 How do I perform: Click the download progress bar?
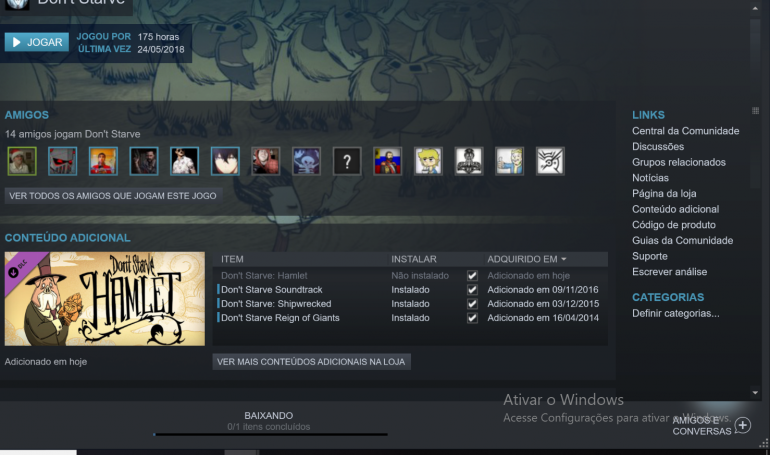(x=270, y=434)
